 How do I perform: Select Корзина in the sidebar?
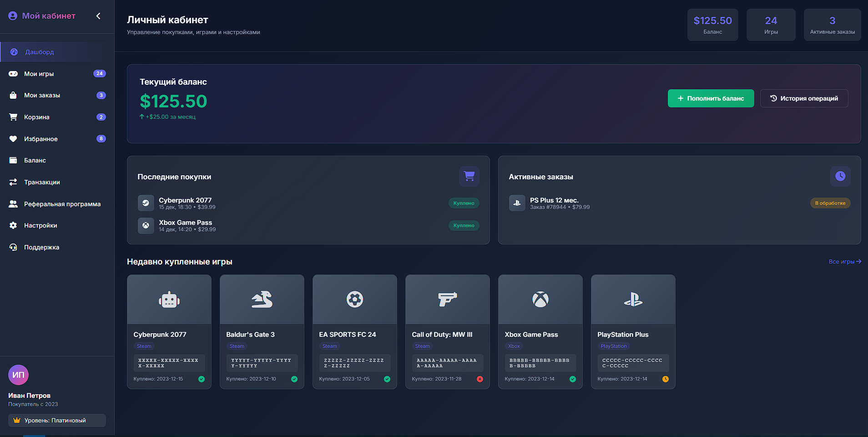pyautogui.click(x=57, y=117)
